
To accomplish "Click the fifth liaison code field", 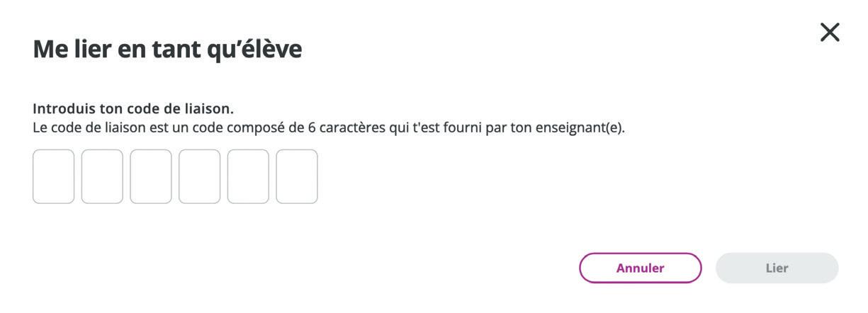I will click(x=248, y=176).
